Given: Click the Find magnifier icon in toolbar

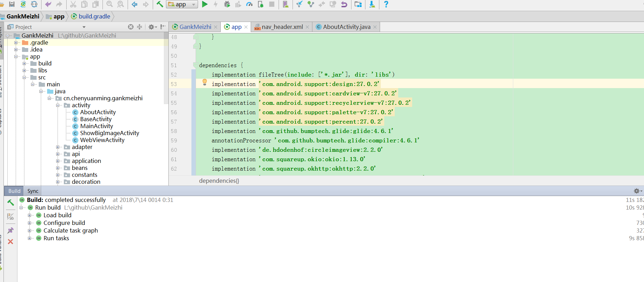Looking at the screenshot, I should pos(109,4).
